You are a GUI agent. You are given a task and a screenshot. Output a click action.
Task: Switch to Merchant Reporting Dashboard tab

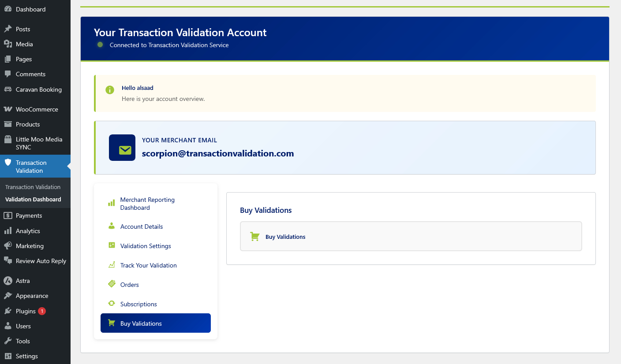[x=156, y=204]
